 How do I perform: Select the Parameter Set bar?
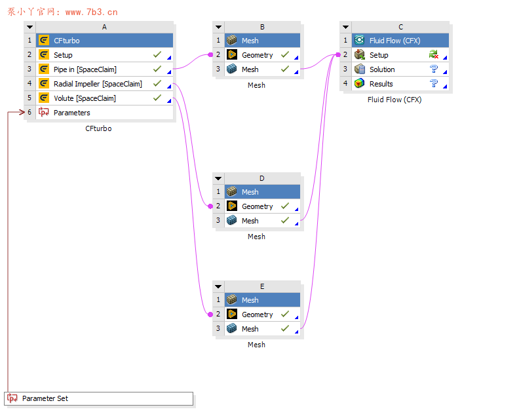click(x=99, y=398)
